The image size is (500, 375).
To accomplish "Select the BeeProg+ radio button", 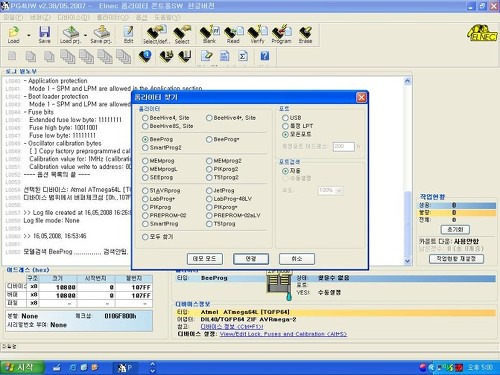I will 209,139.
